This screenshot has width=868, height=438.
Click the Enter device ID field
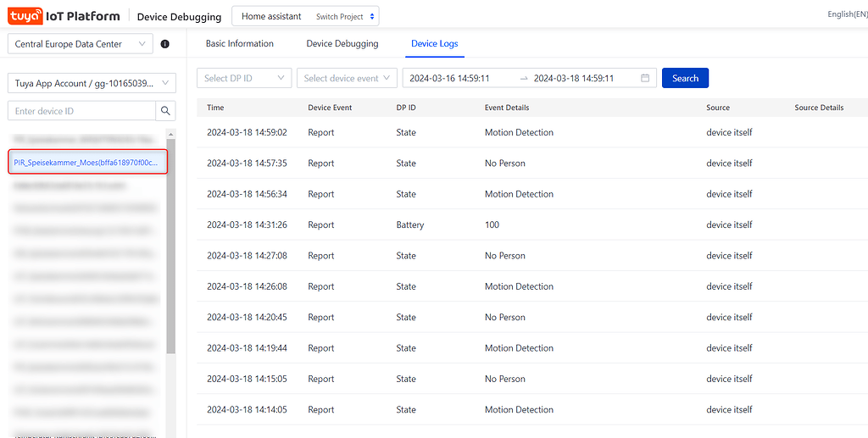tap(82, 111)
